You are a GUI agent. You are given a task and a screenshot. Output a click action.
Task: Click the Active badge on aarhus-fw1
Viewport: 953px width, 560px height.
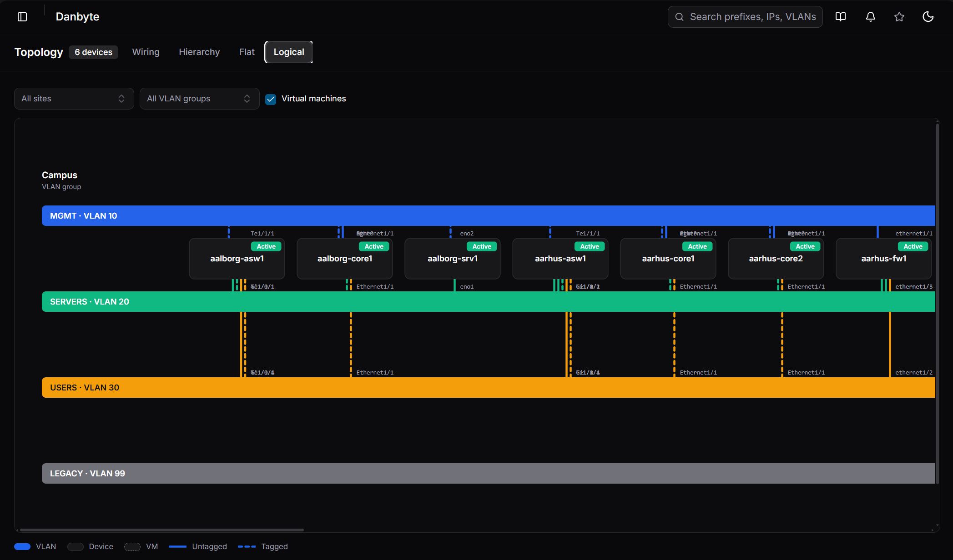pos(913,246)
